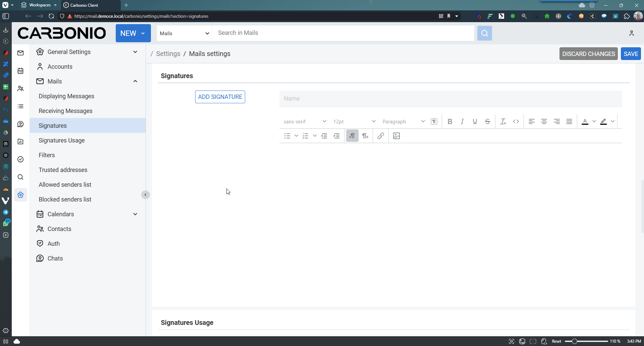Open Blocked senders list
The height and width of the screenshot is (346, 644).
[x=88, y=199]
